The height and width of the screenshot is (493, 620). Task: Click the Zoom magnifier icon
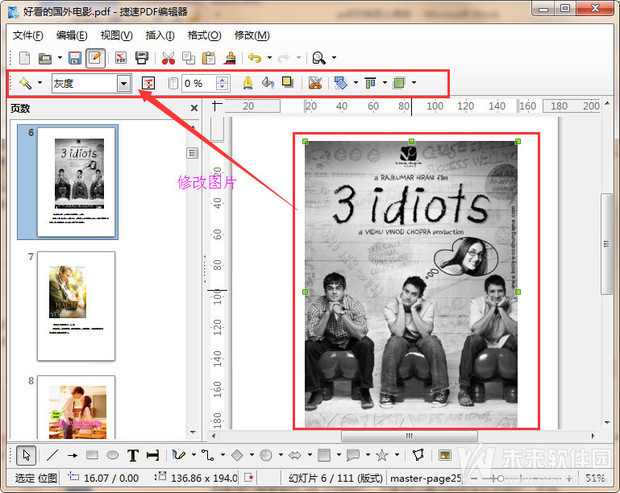point(319,58)
